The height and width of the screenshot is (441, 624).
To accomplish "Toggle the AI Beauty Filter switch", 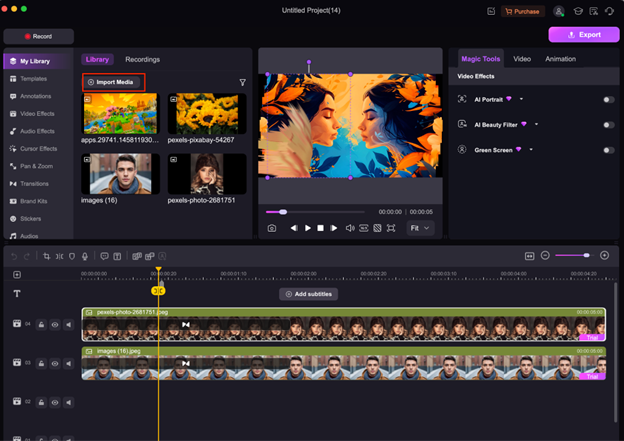I will point(608,125).
